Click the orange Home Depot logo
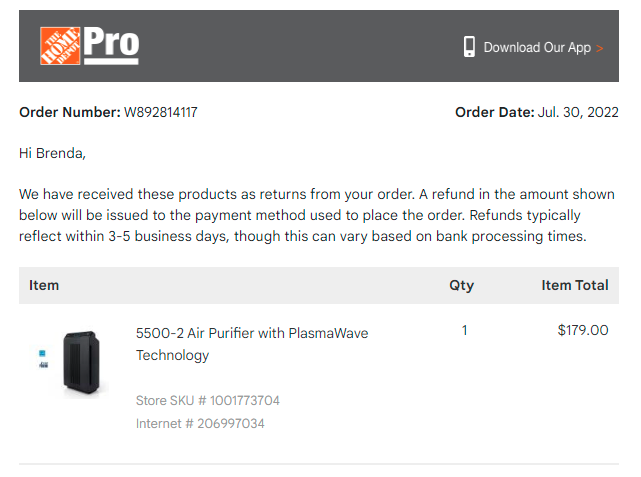The height and width of the screenshot is (477, 641). [x=60, y=46]
